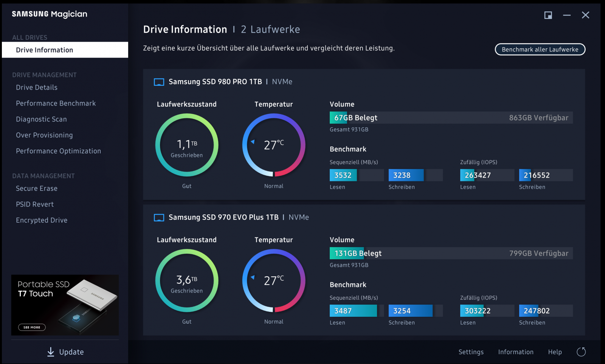The height and width of the screenshot is (364, 605).
Task: Open PSID Revert page
Action: tap(35, 204)
